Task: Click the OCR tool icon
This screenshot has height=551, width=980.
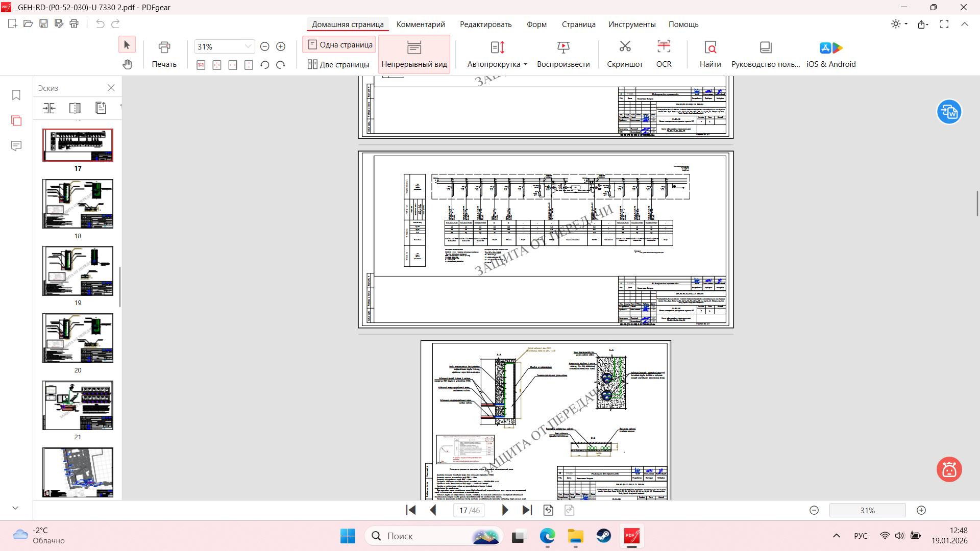Action: [664, 47]
